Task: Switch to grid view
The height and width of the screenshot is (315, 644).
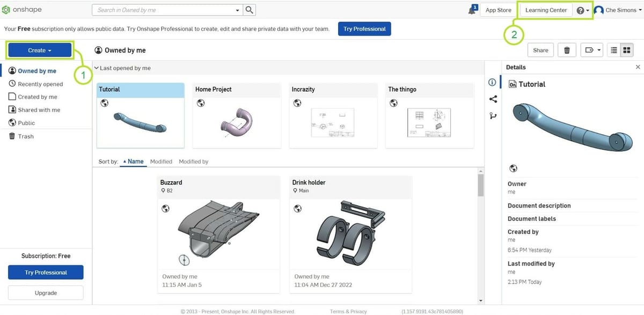Action: pos(627,50)
